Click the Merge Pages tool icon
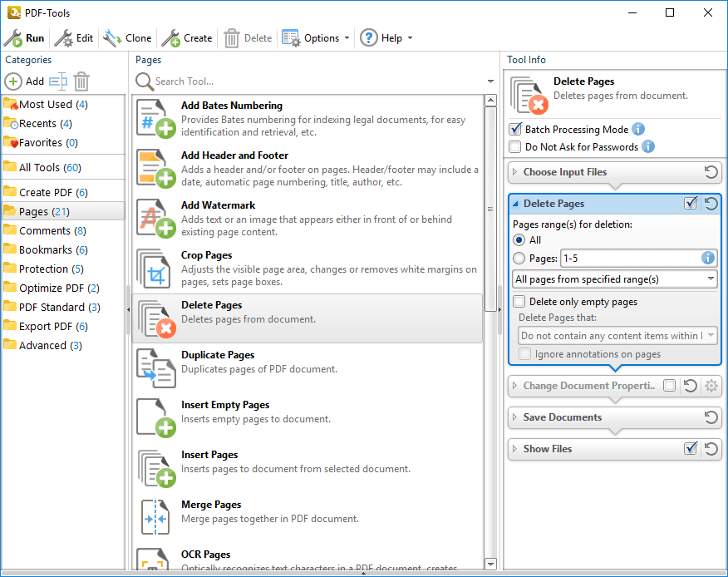This screenshot has height=577, width=728. [x=155, y=517]
